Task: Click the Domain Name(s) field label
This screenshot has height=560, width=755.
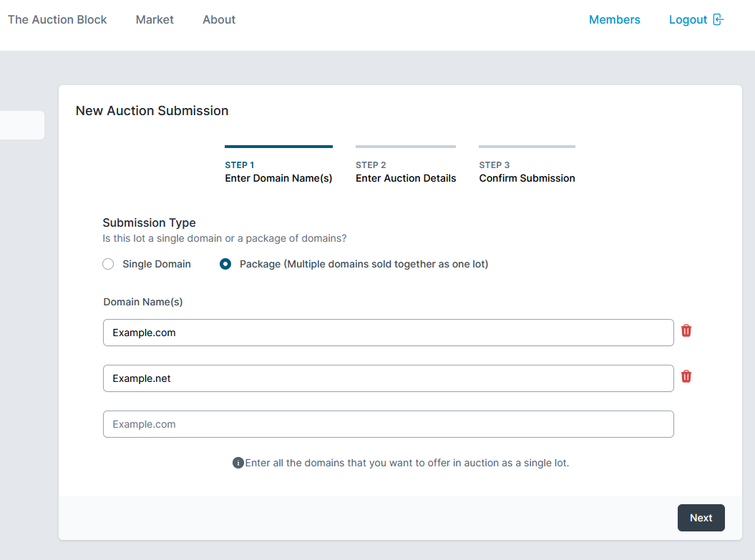Action: point(143,302)
